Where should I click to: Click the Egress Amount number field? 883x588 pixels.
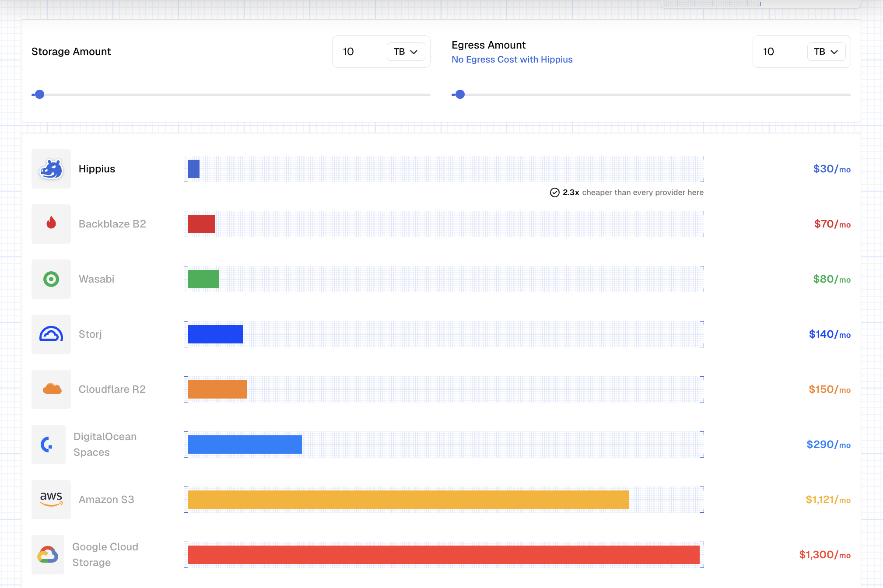(780, 52)
